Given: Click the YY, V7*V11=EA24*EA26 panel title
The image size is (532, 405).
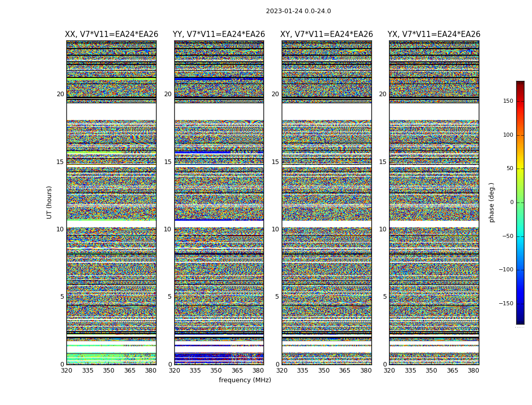Looking at the screenshot, I should click(x=219, y=34).
